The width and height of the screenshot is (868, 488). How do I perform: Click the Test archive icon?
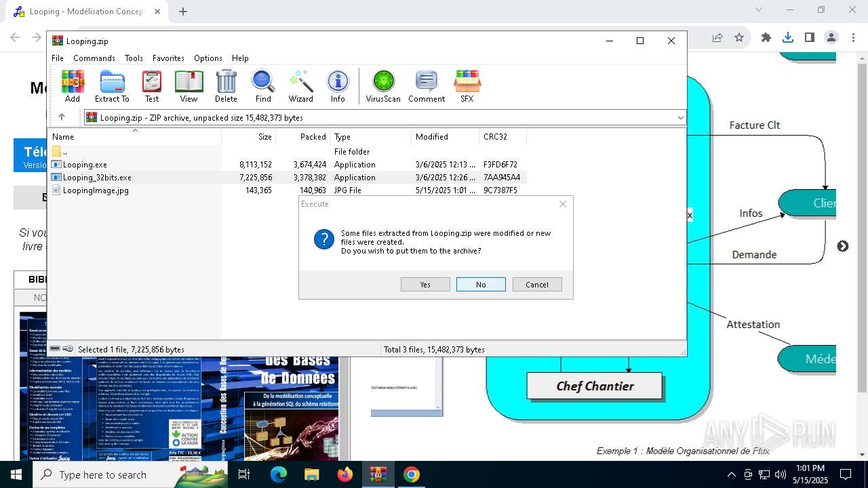pyautogui.click(x=152, y=86)
